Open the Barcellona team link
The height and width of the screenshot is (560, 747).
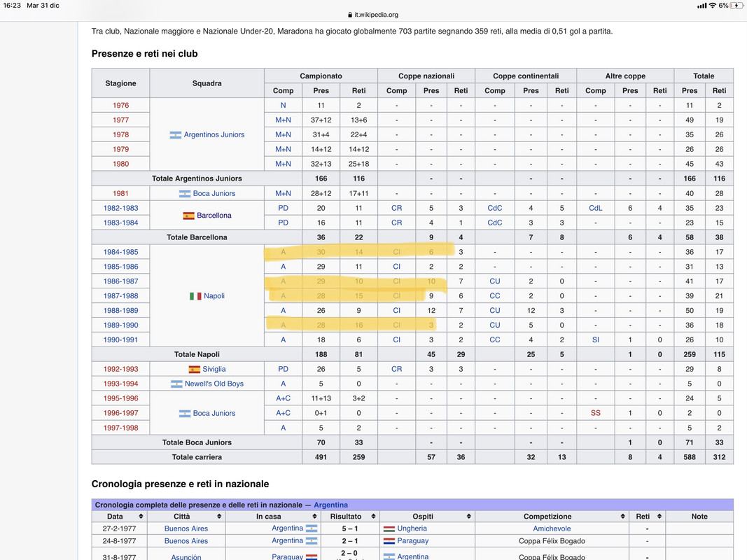(x=214, y=216)
